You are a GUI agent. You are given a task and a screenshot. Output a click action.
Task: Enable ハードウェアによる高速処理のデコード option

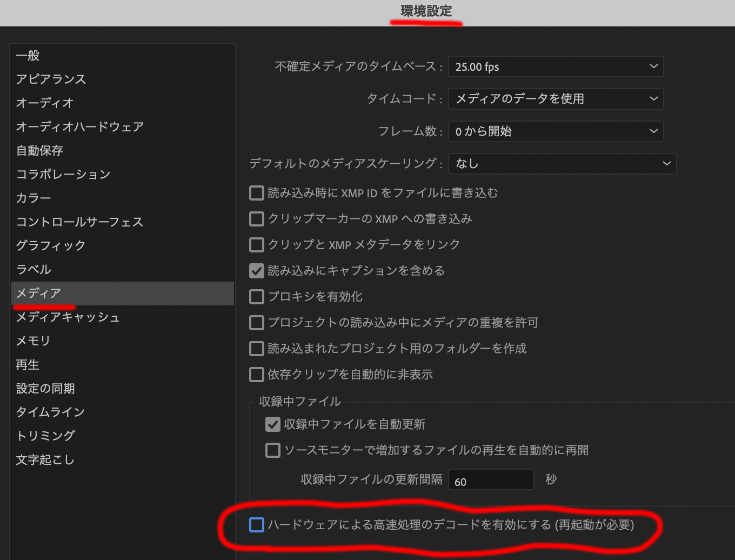(x=256, y=524)
